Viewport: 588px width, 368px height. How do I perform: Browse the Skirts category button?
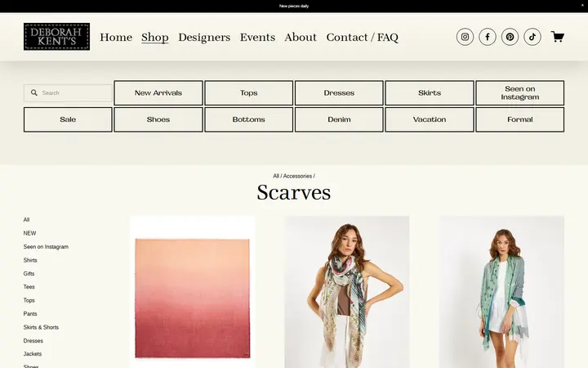(x=430, y=92)
